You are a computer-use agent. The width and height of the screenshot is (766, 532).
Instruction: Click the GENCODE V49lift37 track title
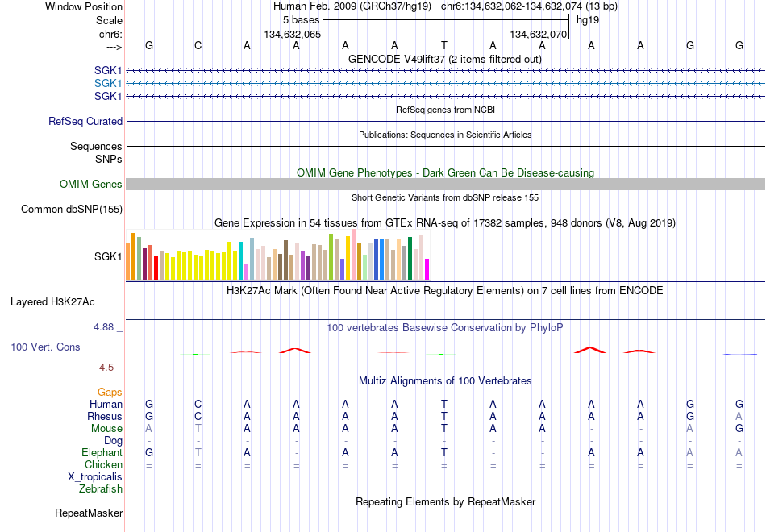[x=445, y=59]
